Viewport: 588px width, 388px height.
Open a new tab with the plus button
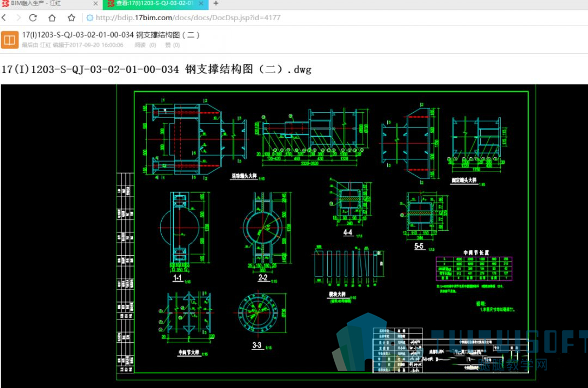pos(216,3)
